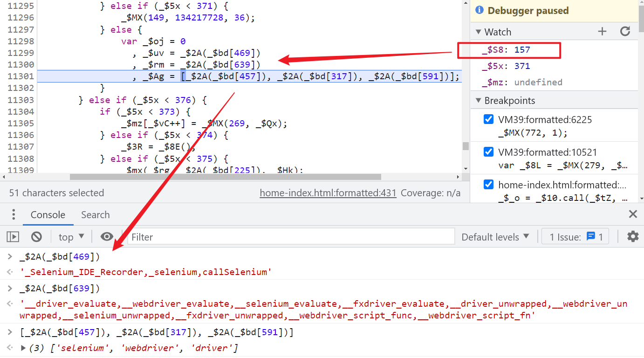Screen dimensions: 644x358
Task: Click the '_Selenium_IDE_Recorder' output string
Action: pos(145,272)
